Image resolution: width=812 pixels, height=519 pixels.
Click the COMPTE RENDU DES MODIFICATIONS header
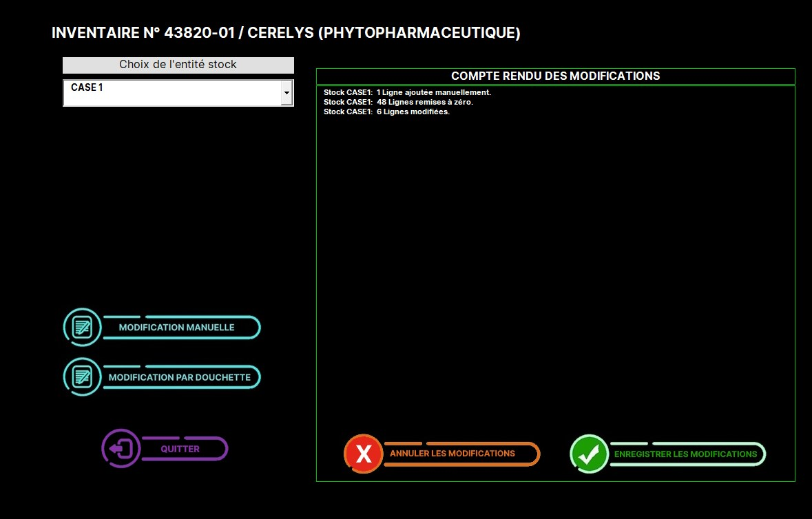(x=555, y=76)
